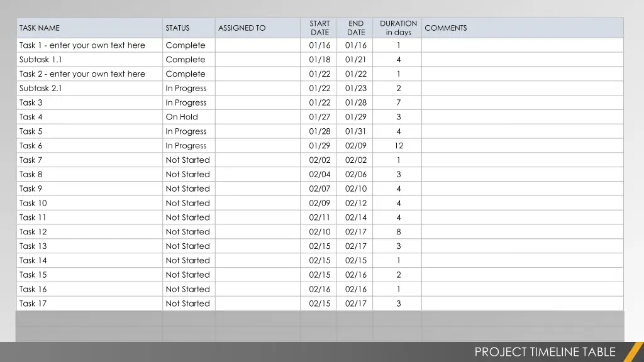The image size is (644, 362).
Task: Click the STATUS column header
Action: coord(177,28)
